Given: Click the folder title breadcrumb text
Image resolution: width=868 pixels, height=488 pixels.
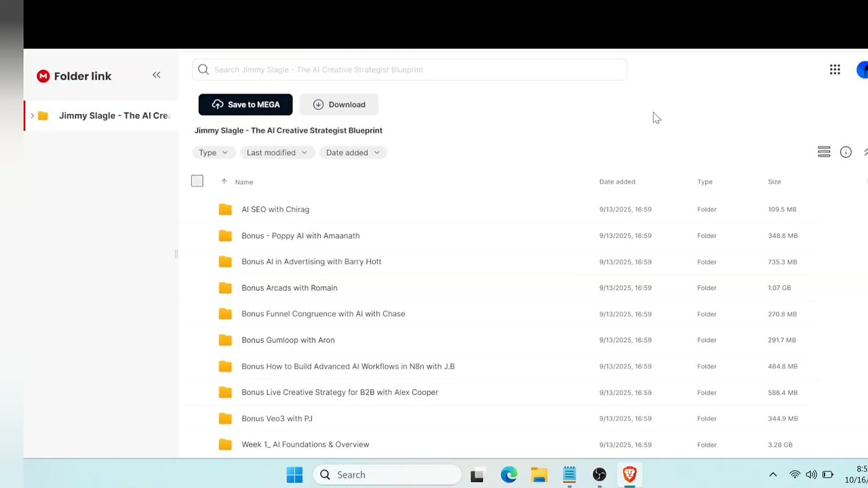Looking at the screenshot, I should coord(288,130).
